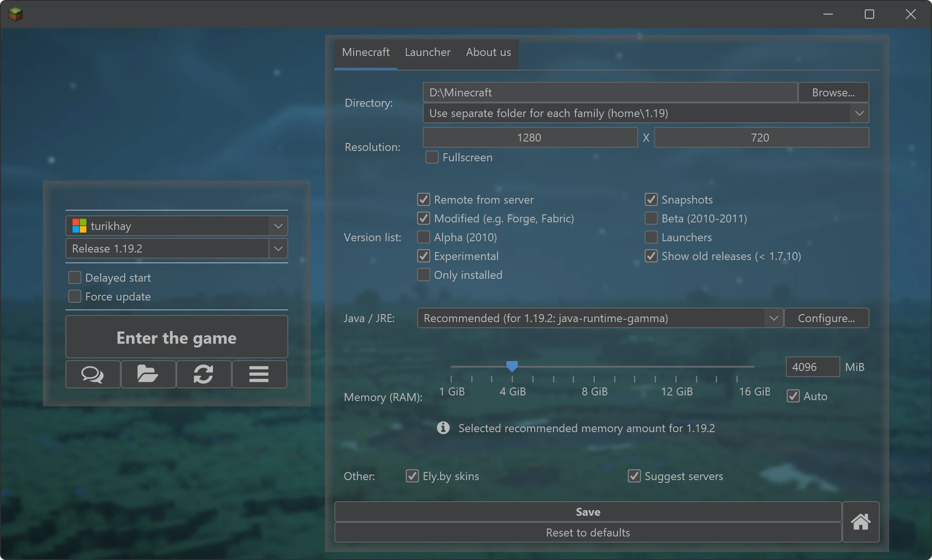Uncheck the Snapshots option
The image size is (932, 560).
click(x=651, y=200)
